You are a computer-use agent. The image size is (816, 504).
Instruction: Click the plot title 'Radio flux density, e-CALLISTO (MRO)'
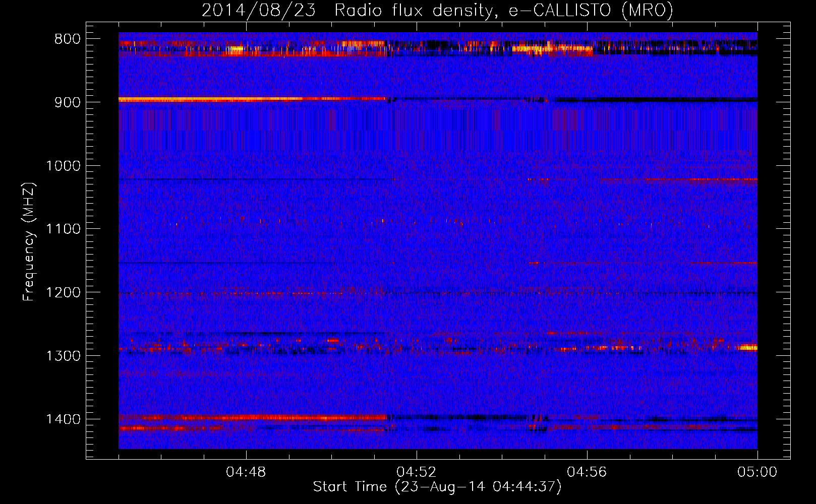pyautogui.click(x=503, y=10)
